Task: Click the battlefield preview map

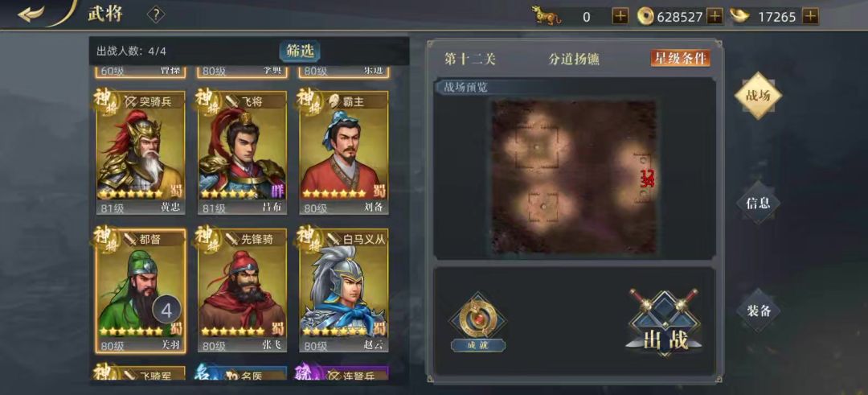Action: pos(574,177)
